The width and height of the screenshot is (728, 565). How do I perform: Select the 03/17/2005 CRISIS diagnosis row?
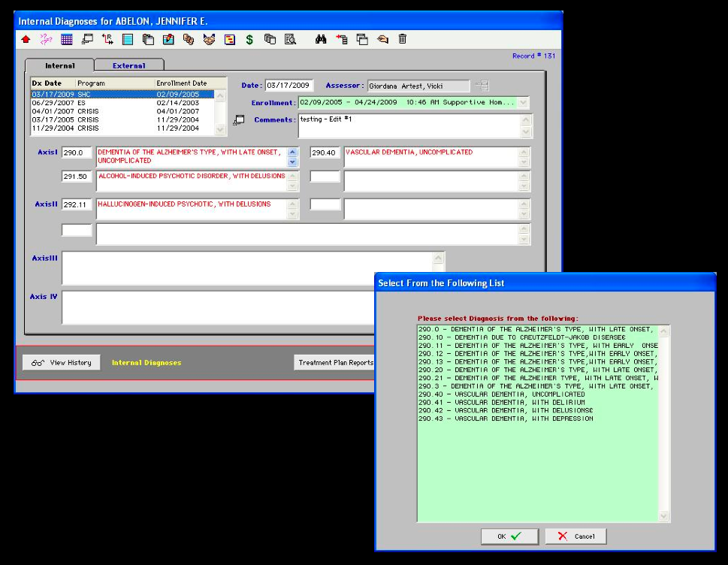(x=122, y=119)
